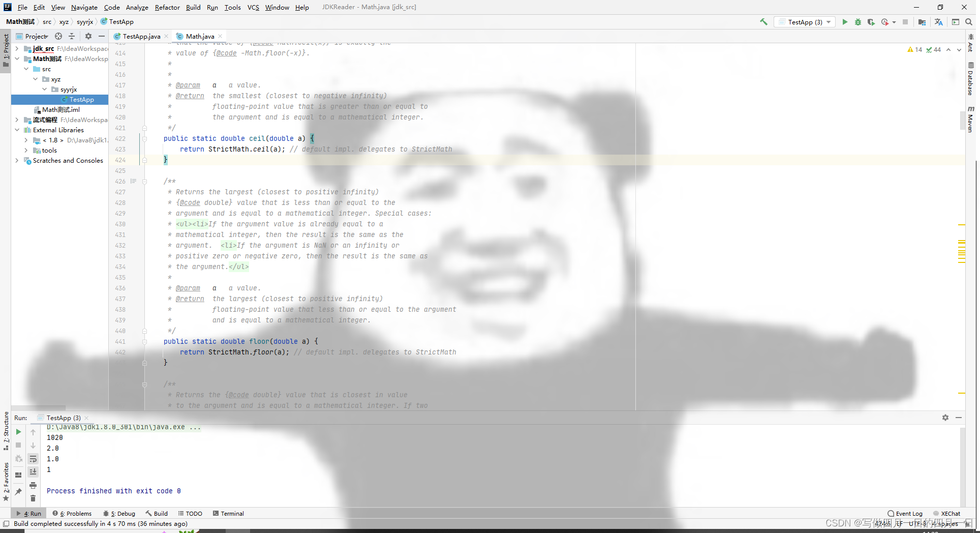980x533 pixels.
Task: Open profiler dropdown arrow in toolbar
Action: (894, 22)
